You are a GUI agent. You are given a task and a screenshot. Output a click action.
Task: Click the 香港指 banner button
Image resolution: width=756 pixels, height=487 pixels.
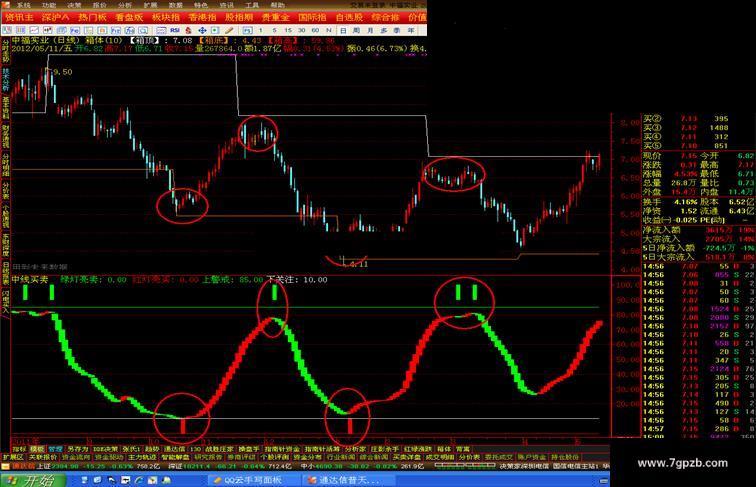pyautogui.click(x=202, y=17)
